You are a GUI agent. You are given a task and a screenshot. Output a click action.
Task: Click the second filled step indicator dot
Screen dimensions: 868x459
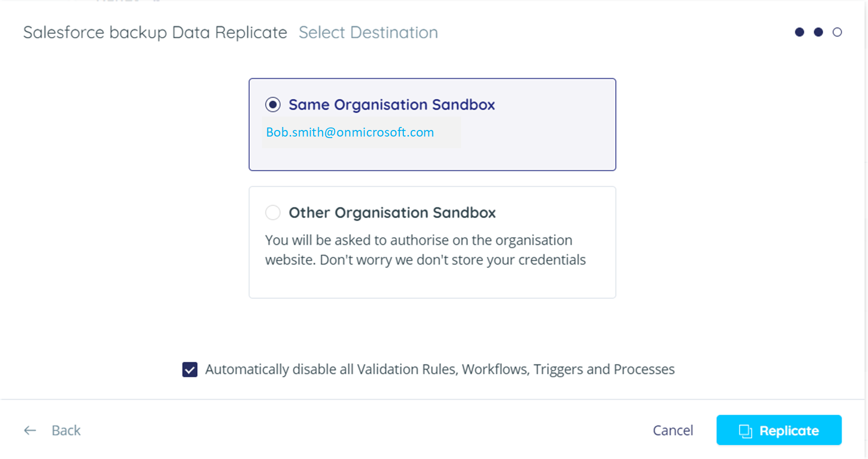pyautogui.click(x=818, y=32)
